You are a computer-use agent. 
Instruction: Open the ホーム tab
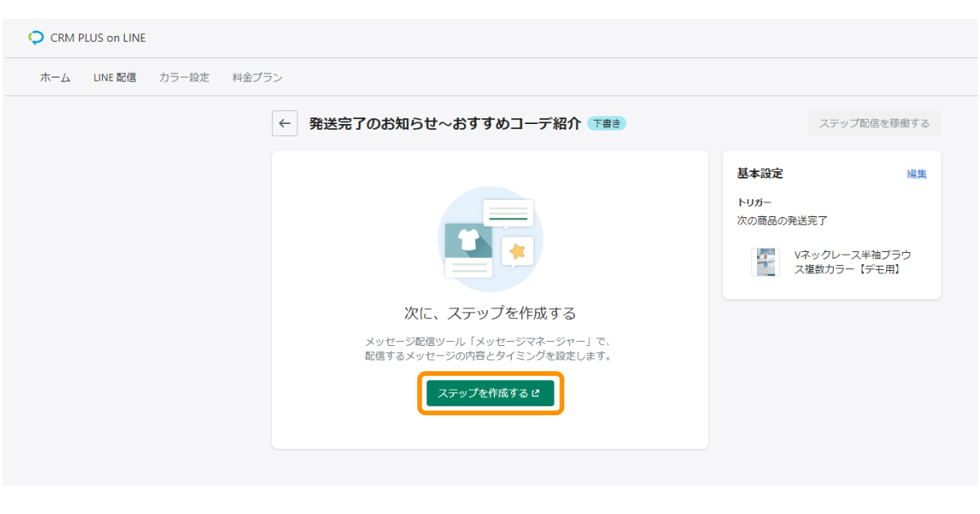click(x=56, y=78)
